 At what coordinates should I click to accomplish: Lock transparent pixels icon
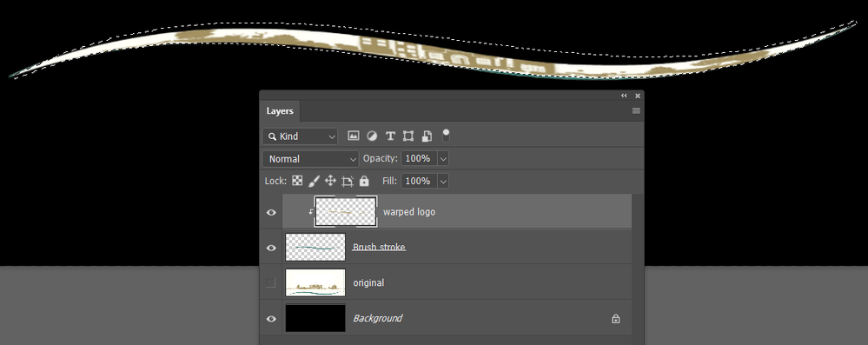click(297, 181)
